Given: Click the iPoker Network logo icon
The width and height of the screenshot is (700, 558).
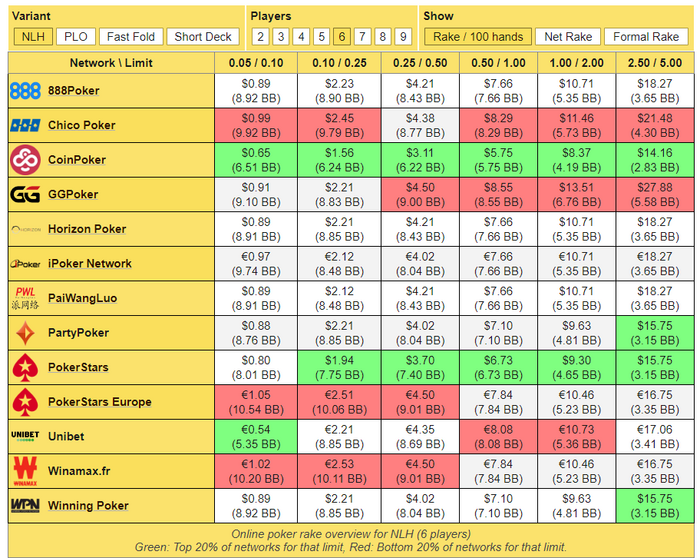Looking at the screenshot, I should (25, 264).
